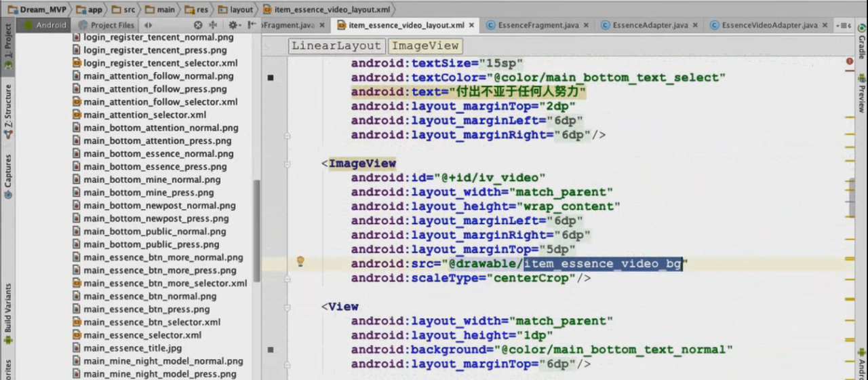868x380 pixels.
Task: Click LinearLayout in the XML breadcrumb
Action: click(x=336, y=46)
